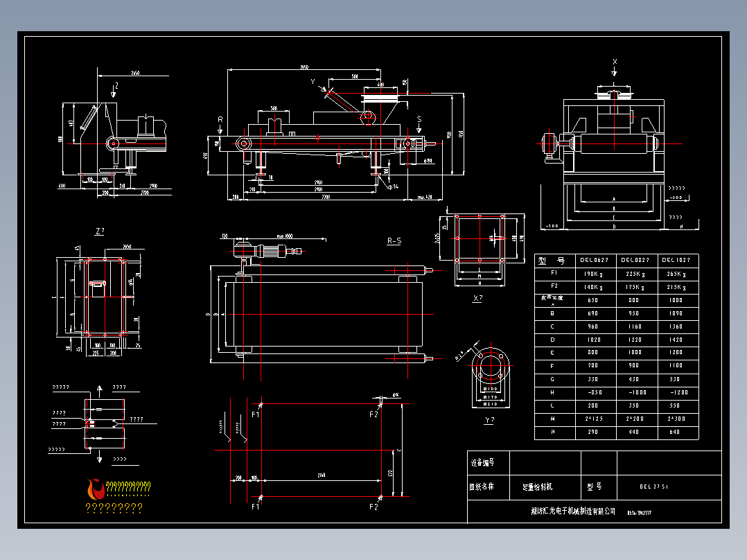Select '-850' in row H
The image size is (747, 560).
point(594,393)
